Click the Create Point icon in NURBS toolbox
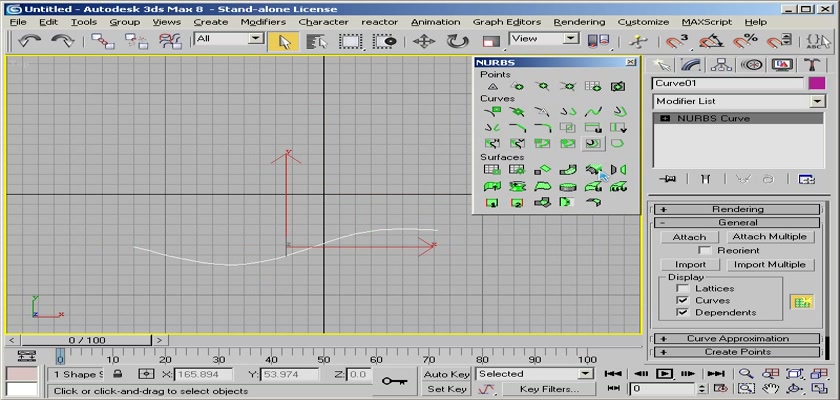Screen dimensions: 840x400 (492, 86)
